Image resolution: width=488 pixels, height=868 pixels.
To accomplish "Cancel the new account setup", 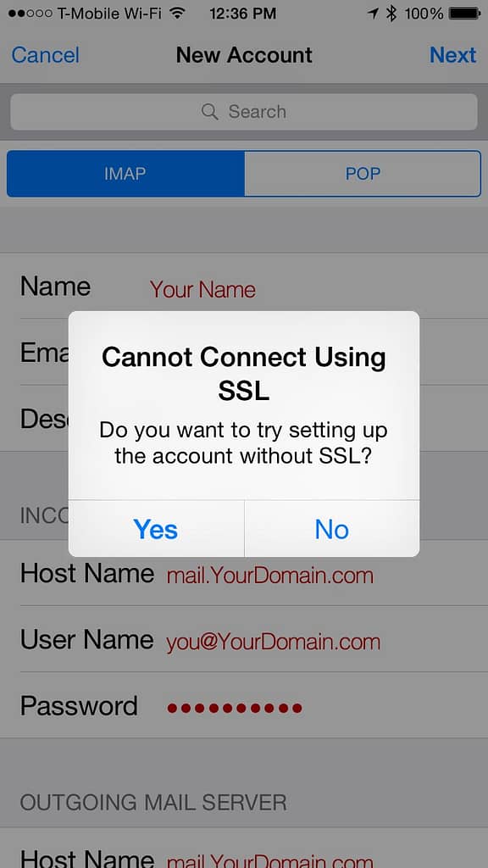I will coord(46,55).
